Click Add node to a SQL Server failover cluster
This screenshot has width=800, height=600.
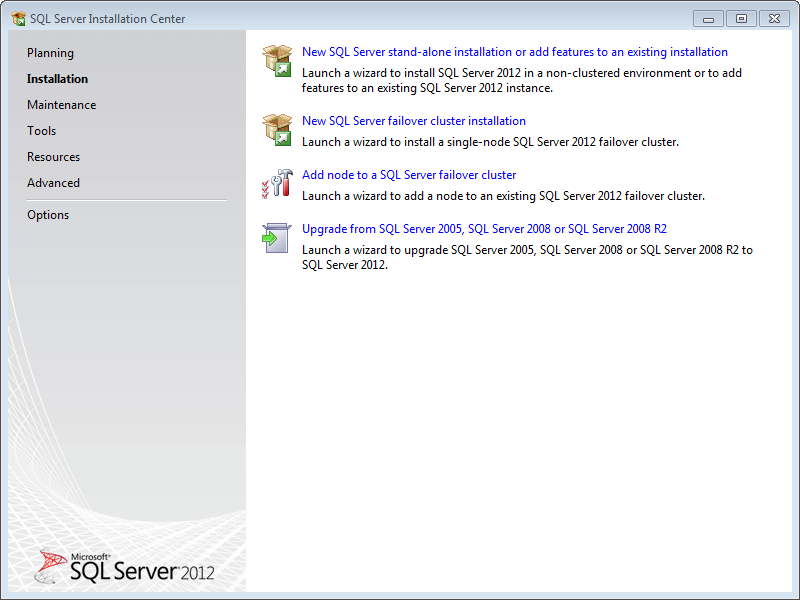[x=409, y=175]
